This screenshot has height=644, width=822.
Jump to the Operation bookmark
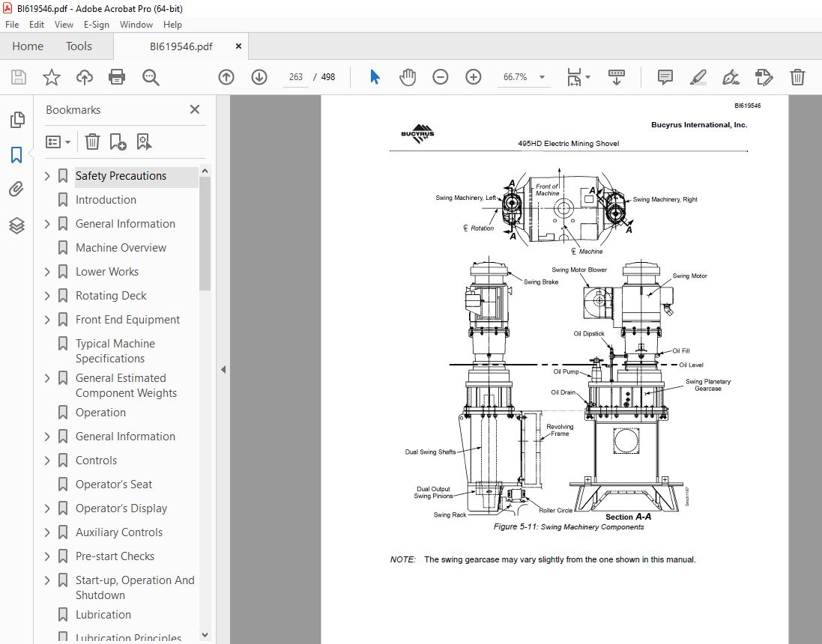pos(100,413)
